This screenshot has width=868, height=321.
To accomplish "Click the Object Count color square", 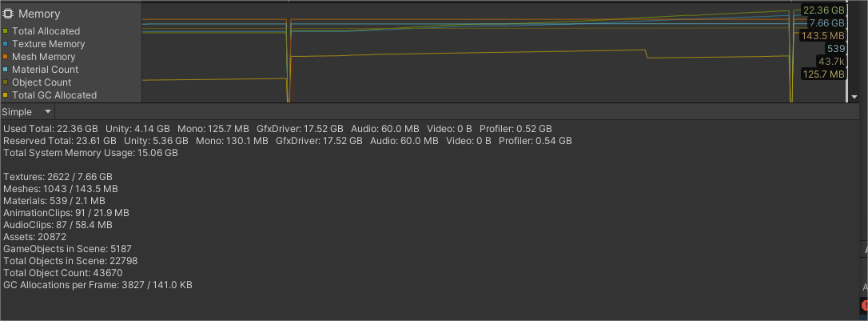I will click(x=6, y=82).
